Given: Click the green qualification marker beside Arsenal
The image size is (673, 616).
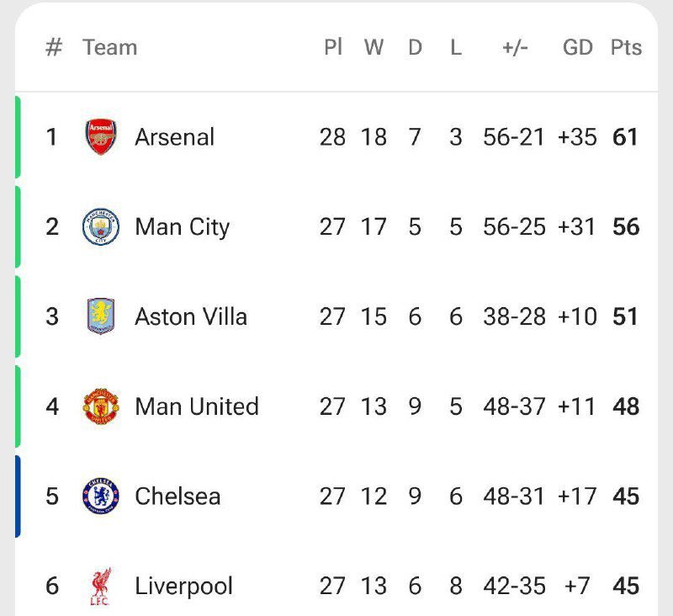Looking at the screenshot, I should pyautogui.click(x=18, y=137).
